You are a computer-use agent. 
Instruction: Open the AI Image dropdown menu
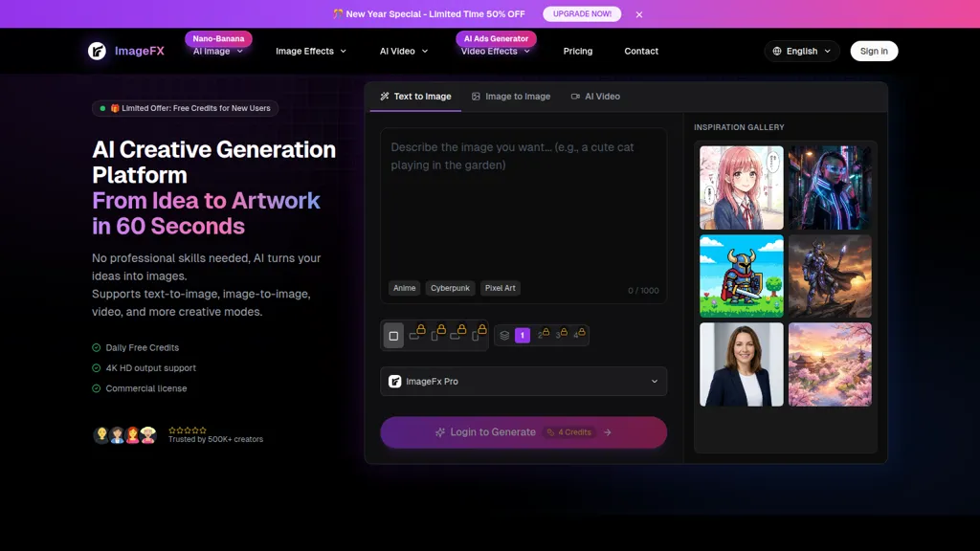coord(217,52)
